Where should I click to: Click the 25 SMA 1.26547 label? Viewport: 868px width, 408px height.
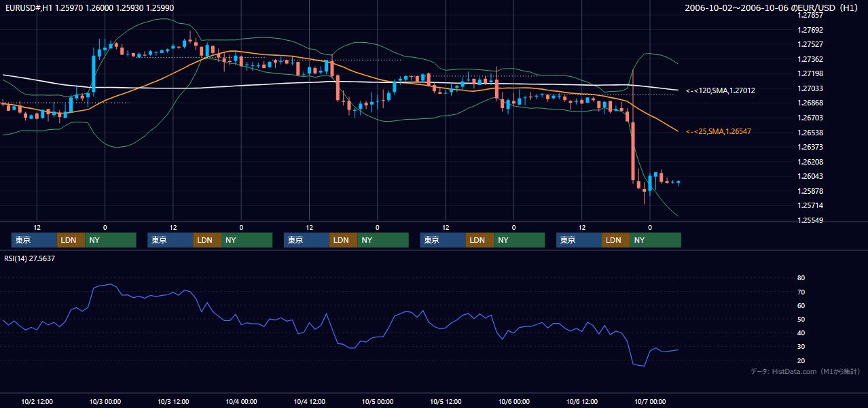[719, 131]
